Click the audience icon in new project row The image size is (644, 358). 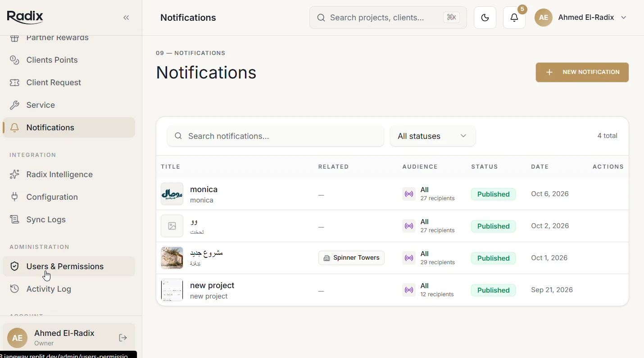tap(409, 290)
